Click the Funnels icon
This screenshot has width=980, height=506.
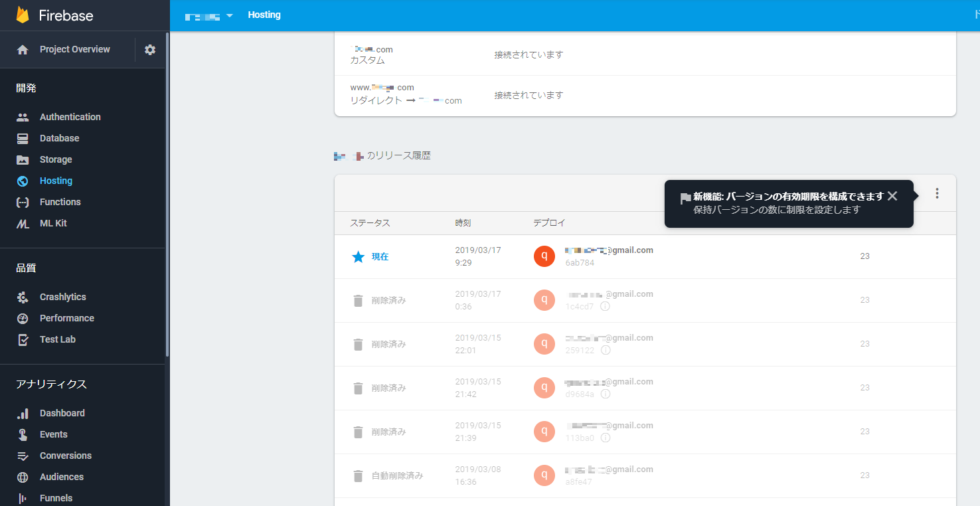coord(23,498)
